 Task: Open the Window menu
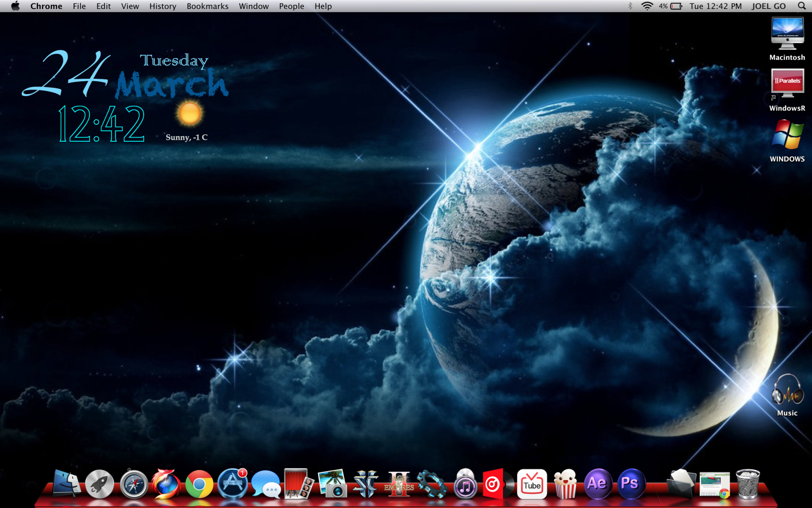pos(254,6)
